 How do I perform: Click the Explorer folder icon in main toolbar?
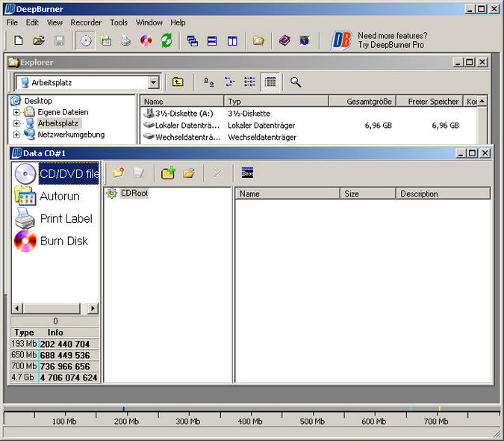(258, 40)
